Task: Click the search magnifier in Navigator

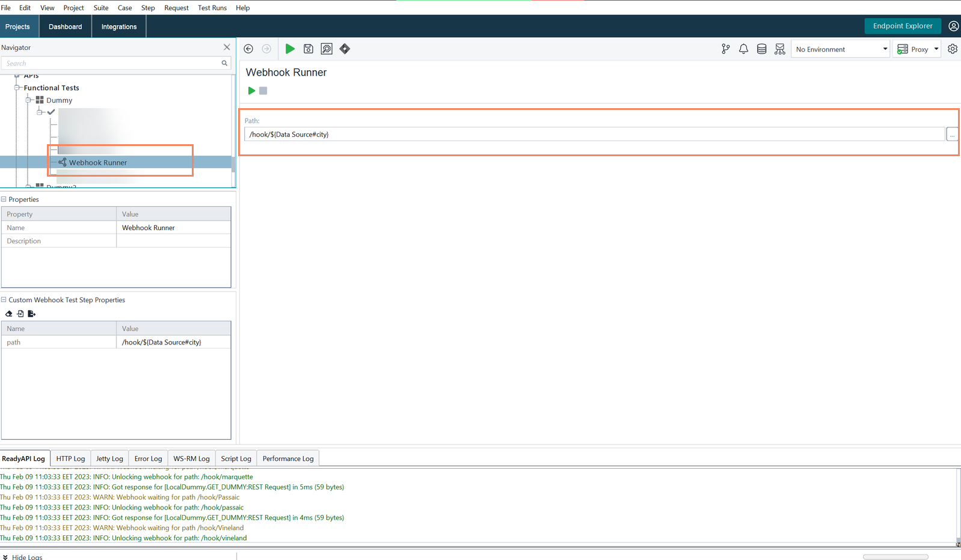Action: click(x=224, y=63)
